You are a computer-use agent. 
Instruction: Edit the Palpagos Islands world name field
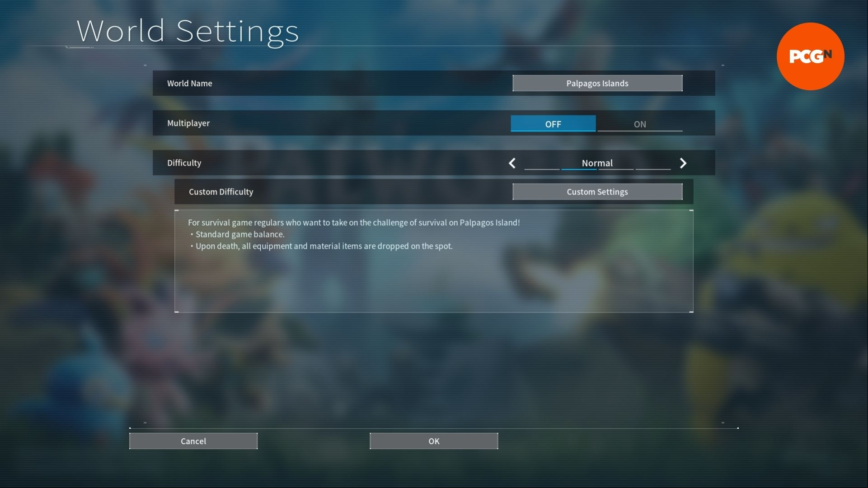coord(597,84)
